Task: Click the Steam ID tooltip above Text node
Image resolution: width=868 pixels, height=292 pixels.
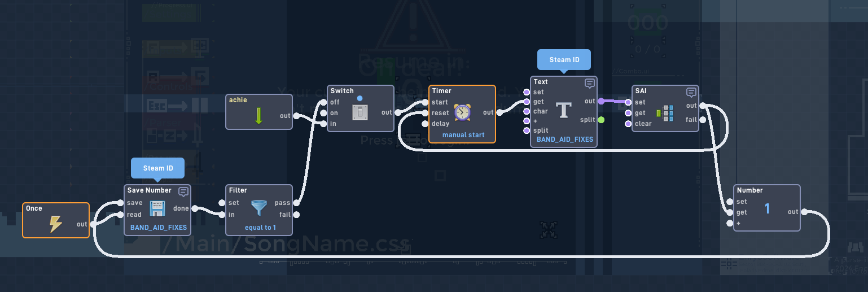Action: (564, 60)
